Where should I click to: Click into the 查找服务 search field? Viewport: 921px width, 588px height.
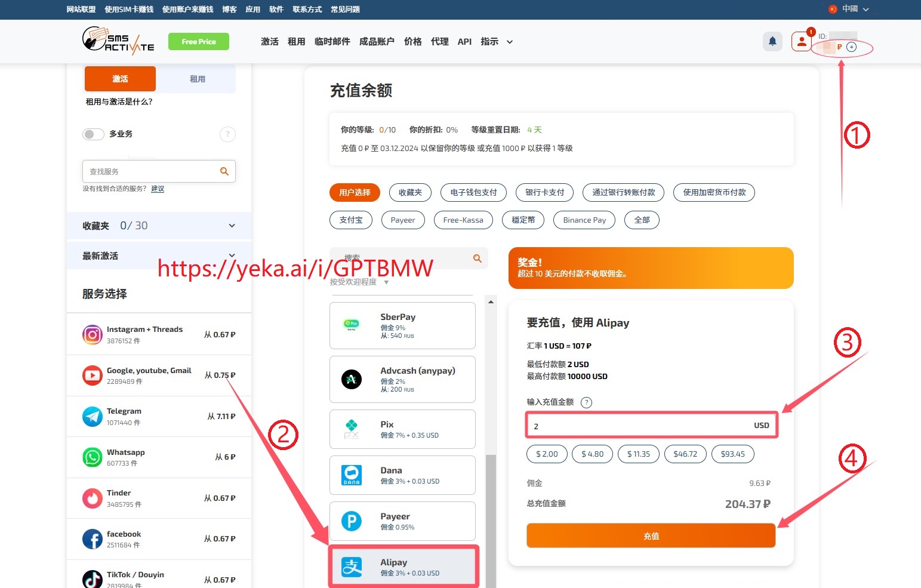[x=159, y=171]
